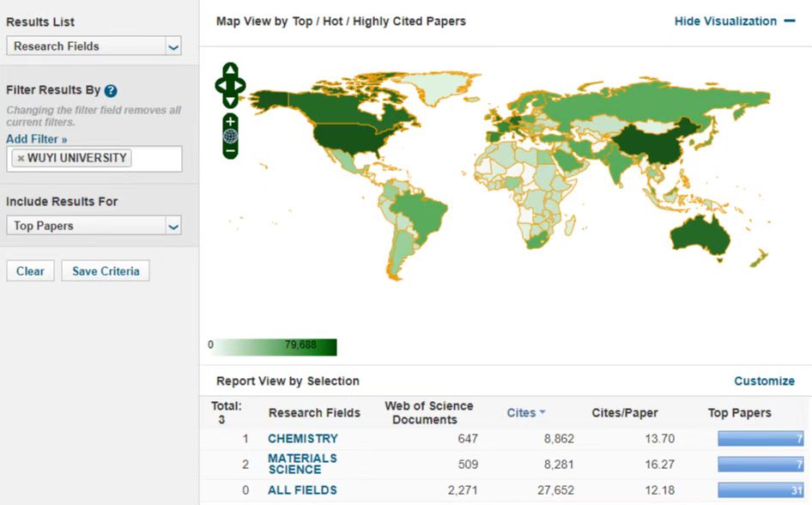
Task: Open the Filter Results By help icon
Action: [111, 90]
